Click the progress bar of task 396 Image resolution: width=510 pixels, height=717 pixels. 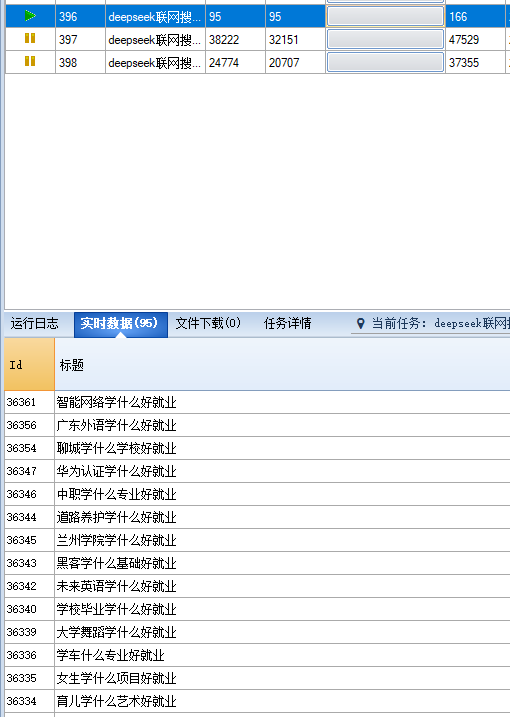(386, 16)
